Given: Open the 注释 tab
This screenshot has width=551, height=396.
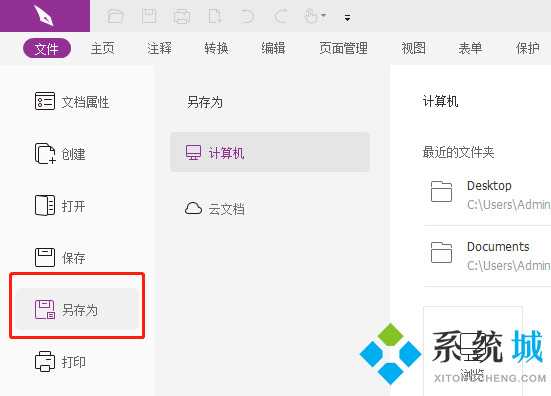Looking at the screenshot, I should 160,48.
